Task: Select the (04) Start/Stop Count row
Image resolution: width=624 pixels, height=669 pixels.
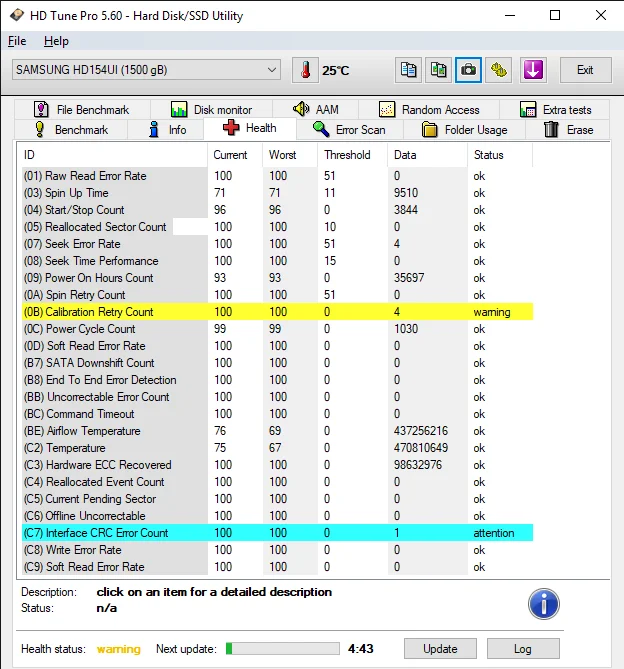Action: point(277,210)
